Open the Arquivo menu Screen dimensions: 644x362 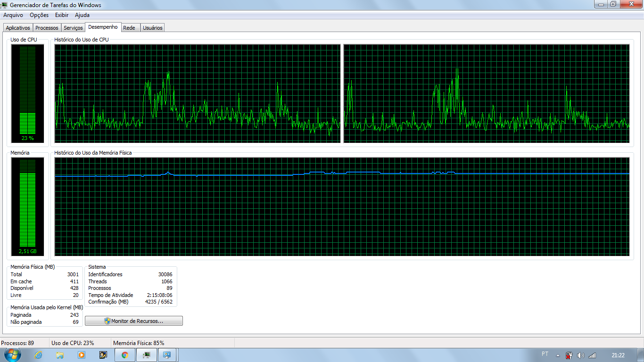(13, 15)
